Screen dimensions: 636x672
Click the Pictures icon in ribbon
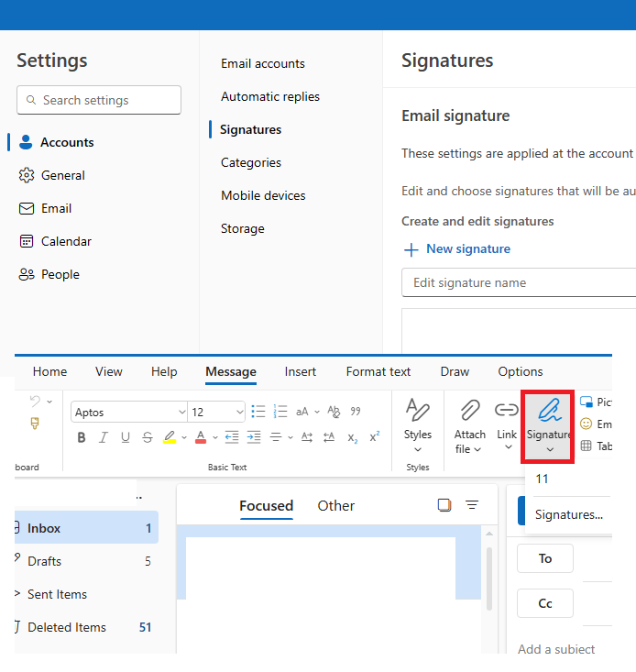pos(586,402)
